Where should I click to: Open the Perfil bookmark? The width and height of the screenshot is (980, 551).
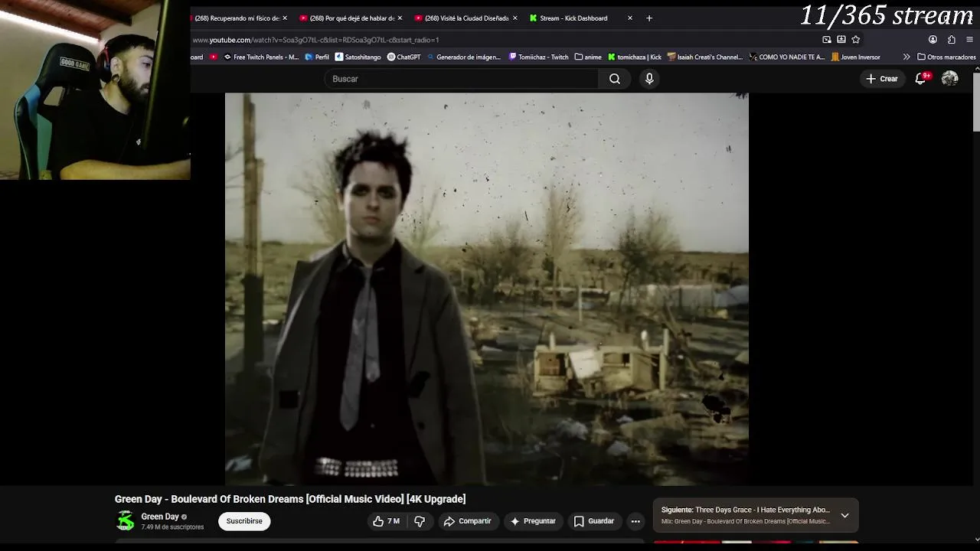[x=317, y=57]
